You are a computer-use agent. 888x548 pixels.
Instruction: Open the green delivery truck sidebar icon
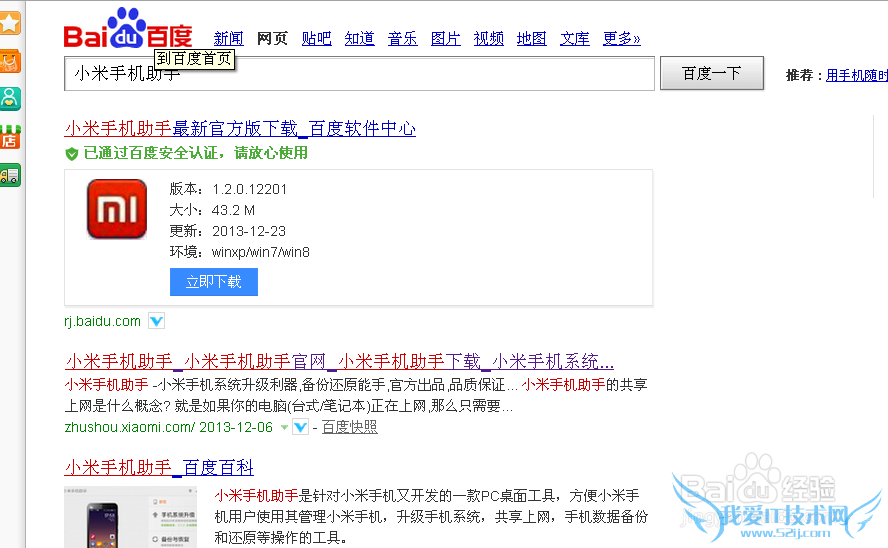[10, 175]
